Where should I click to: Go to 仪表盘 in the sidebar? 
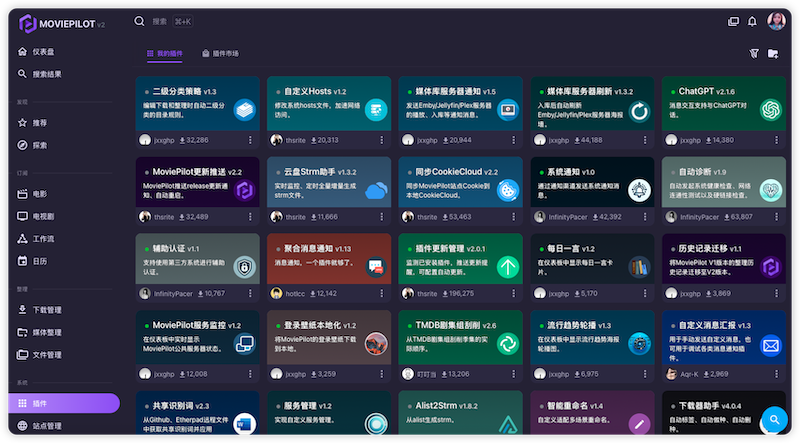click(x=43, y=51)
